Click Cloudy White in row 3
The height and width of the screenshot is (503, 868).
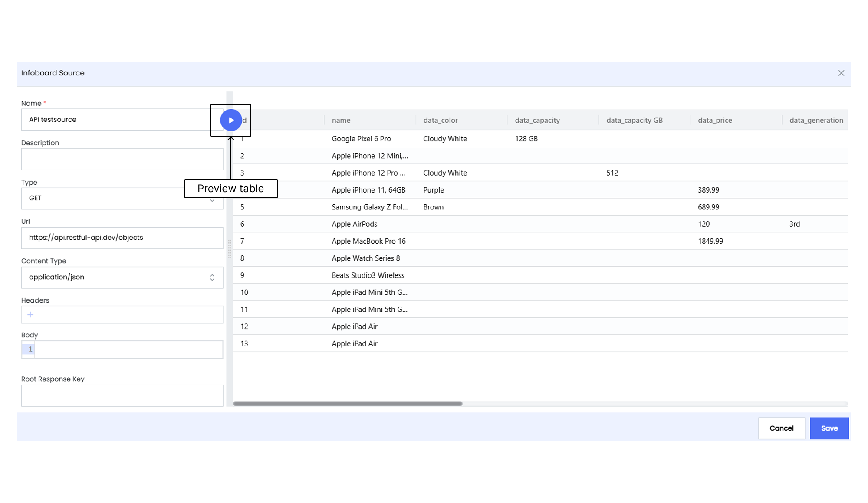click(461, 173)
